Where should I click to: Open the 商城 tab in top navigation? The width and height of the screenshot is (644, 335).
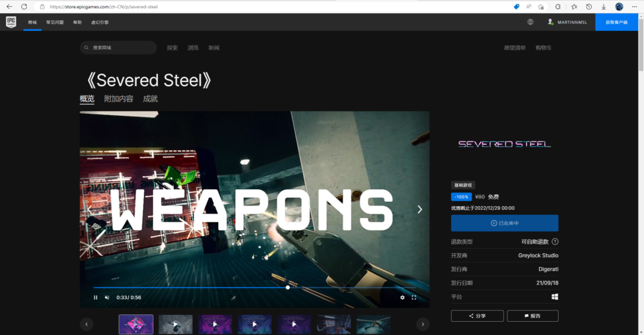(33, 22)
